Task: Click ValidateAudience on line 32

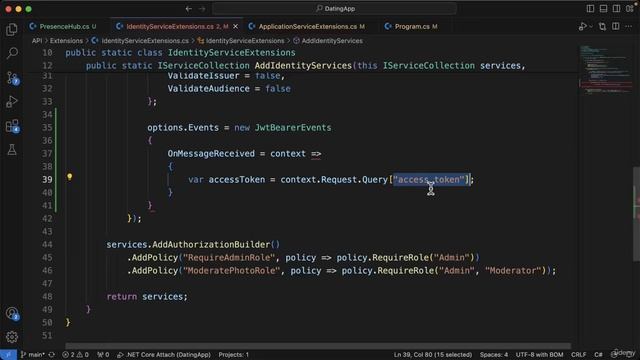Action: [208, 89]
